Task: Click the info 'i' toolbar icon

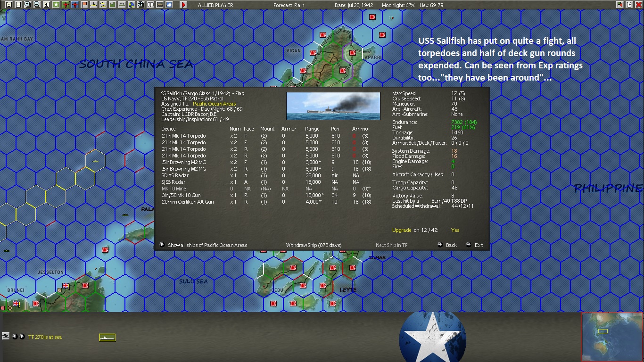Action: point(47,5)
